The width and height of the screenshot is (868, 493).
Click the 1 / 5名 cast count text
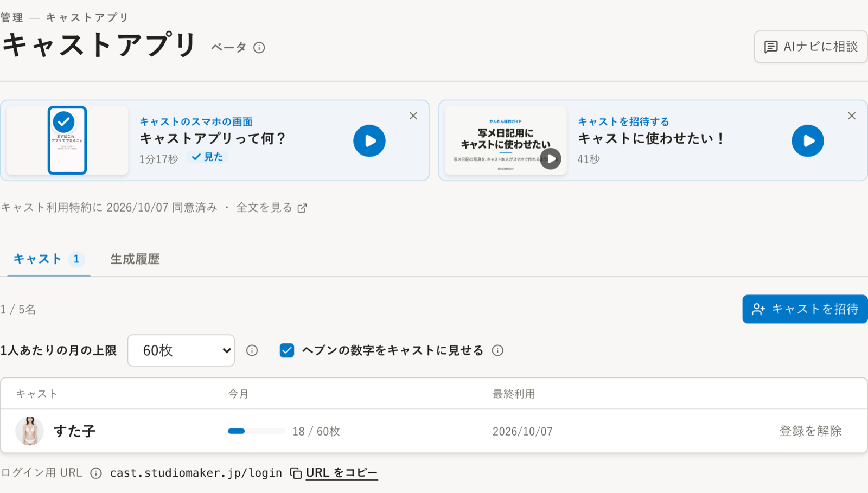click(18, 310)
